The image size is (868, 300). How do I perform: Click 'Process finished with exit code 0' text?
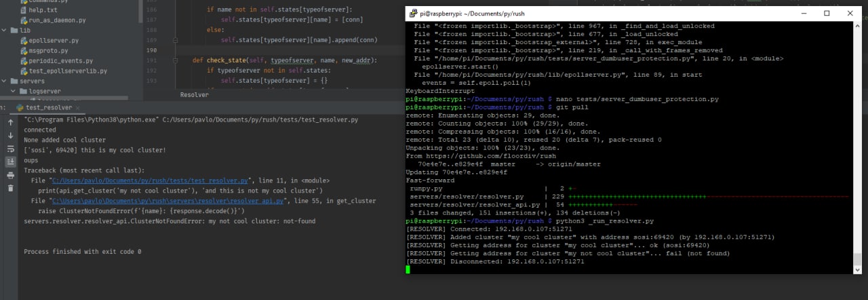[x=82, y=252]
